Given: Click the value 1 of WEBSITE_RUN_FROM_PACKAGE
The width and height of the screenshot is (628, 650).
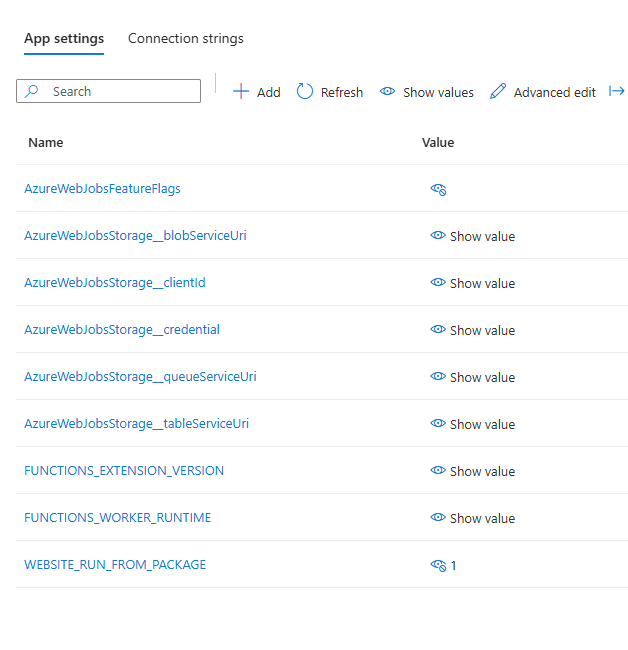Looking at the screenshot, I should coord(453,565).
